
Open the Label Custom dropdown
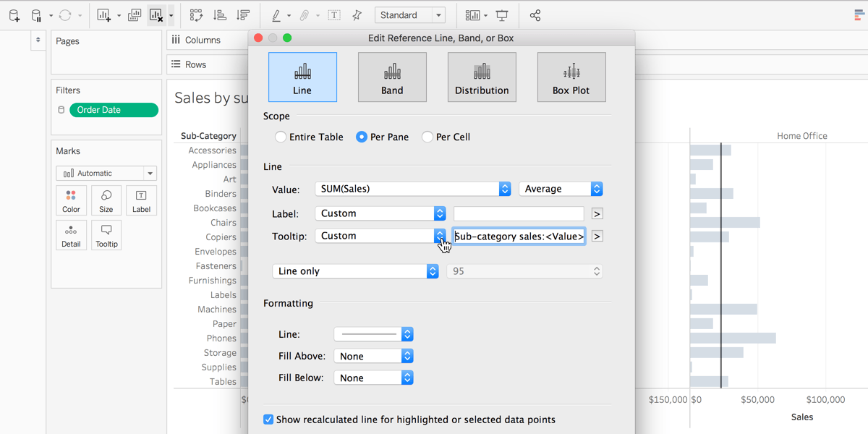point(380,213)
